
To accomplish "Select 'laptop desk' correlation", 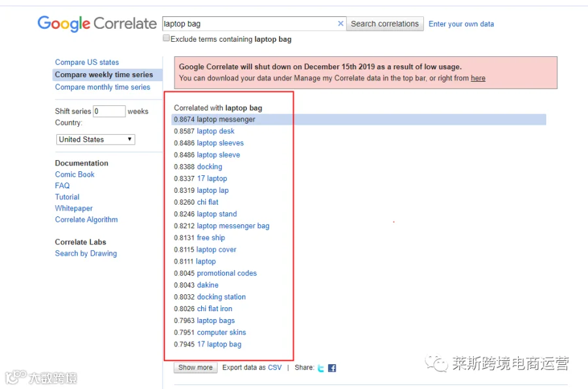I will tap(216, 131).
